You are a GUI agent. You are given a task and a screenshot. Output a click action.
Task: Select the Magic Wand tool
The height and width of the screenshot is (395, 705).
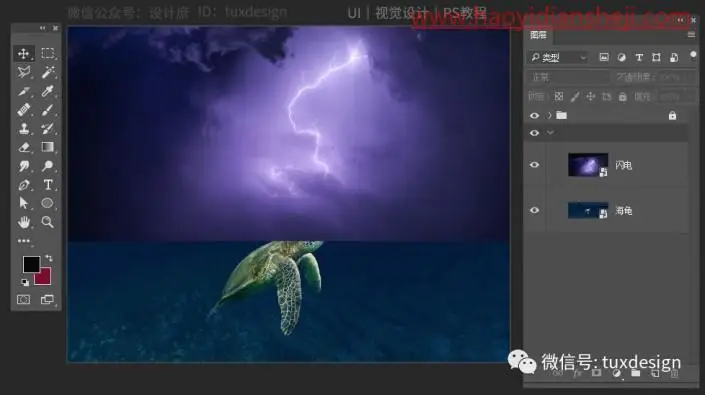[47, 72]
